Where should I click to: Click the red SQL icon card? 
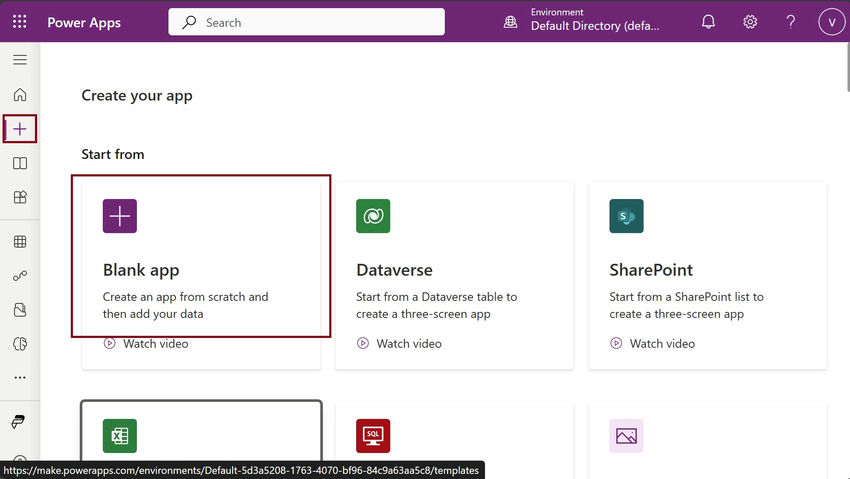tap(373, 436)
